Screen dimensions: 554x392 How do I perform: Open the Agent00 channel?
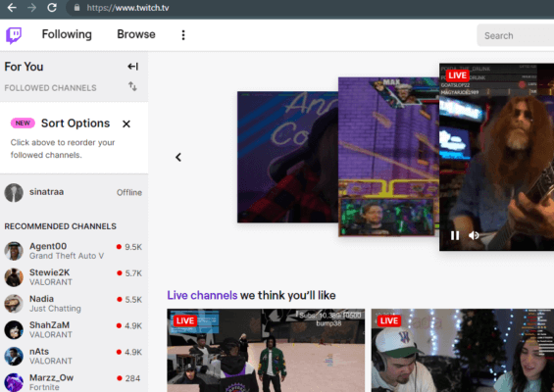tap(48, 246)
